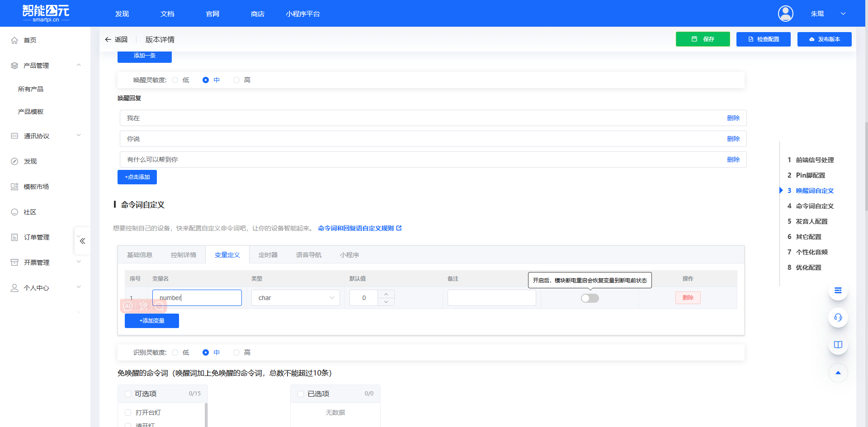Viewport: 868px width, 427px height.
Task: Switch to the 定时器 tab
Action: [268, 255]
